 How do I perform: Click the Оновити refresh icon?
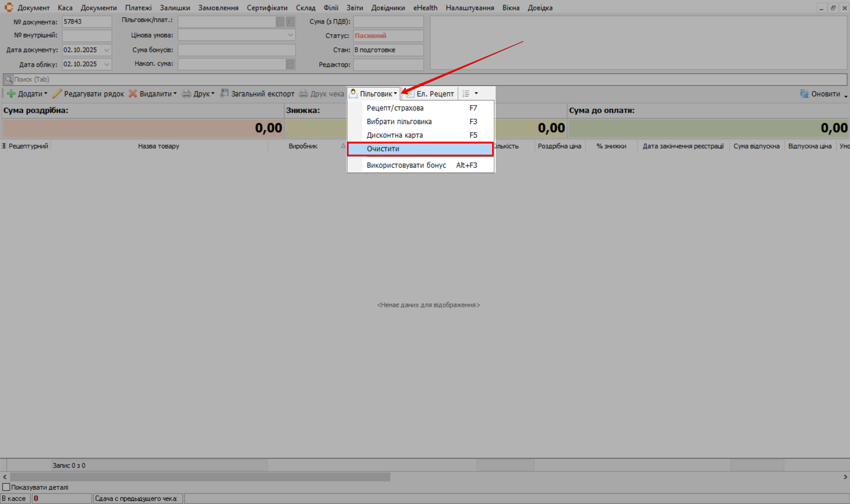pos(804,94)
